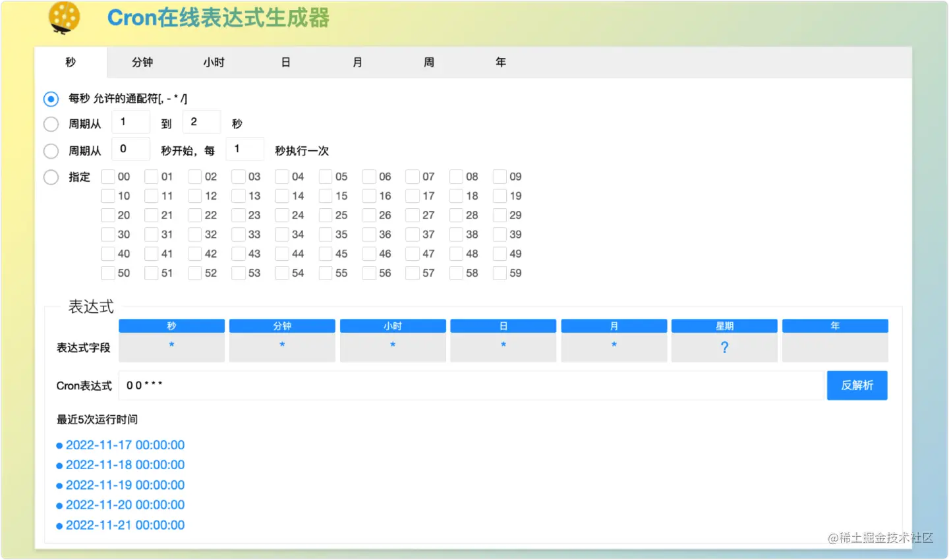Tick the 22 seconds checkbox
949x560 pixels.
point(195,215)
